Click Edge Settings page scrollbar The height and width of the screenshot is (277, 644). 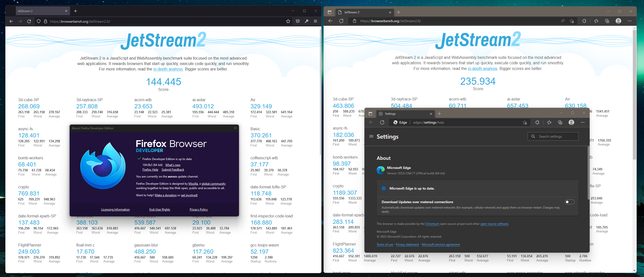pos(588,173)
